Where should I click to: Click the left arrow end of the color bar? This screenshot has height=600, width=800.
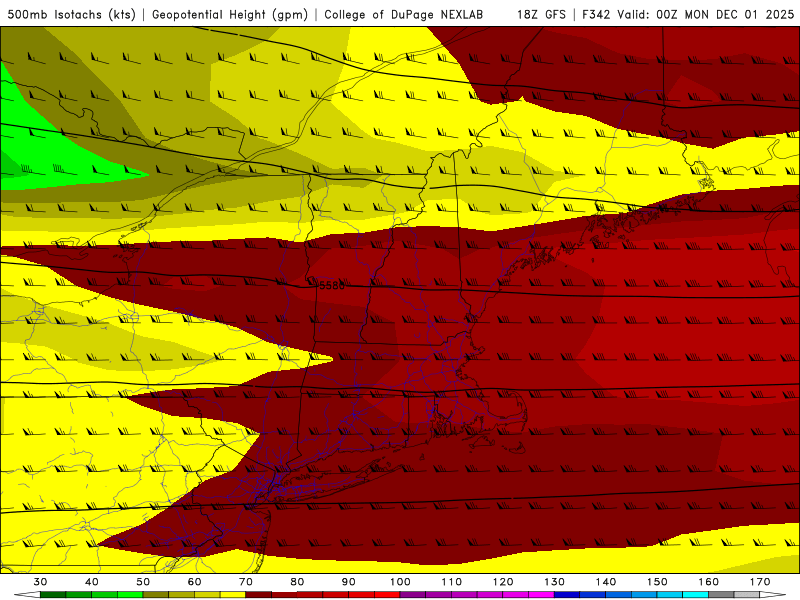(27, 595)
